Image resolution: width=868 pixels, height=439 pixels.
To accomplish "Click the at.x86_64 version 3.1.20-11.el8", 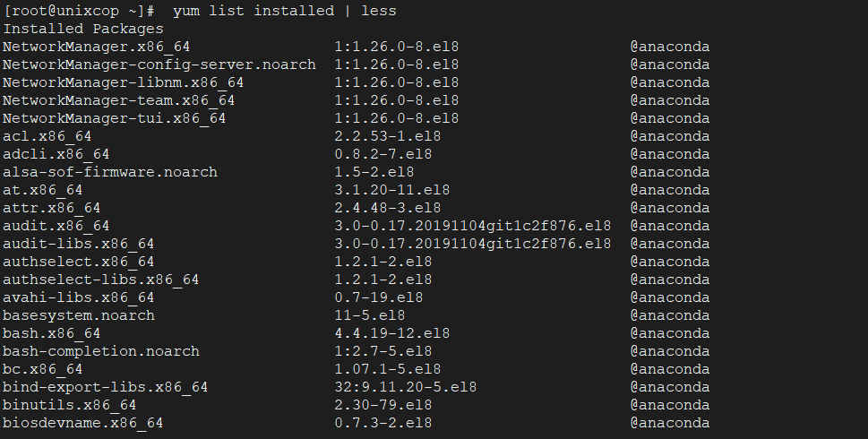I will (x=392, y=190).
